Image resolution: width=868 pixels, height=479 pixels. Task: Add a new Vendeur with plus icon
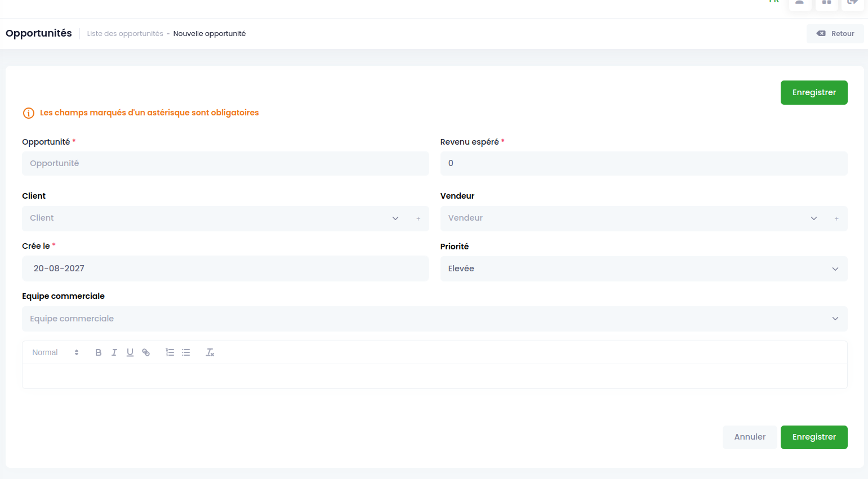click(836, 218)
